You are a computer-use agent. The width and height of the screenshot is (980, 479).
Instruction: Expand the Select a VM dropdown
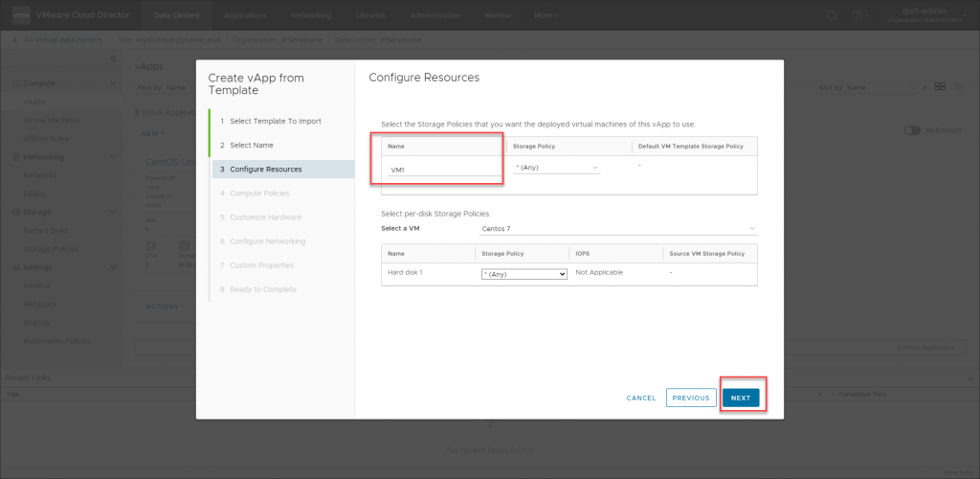tap(617, 229)
